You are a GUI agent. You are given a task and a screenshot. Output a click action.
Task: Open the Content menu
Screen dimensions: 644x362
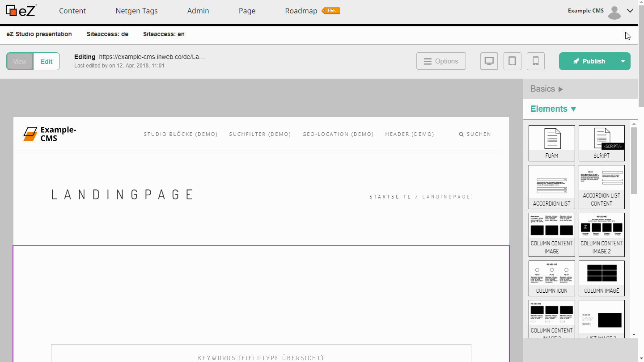(x=72, y=11)
